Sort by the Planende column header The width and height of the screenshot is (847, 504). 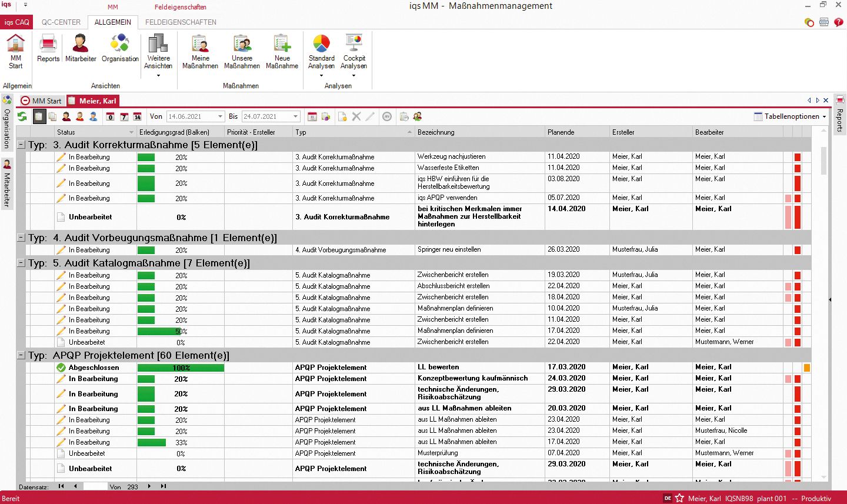point(576,132)
